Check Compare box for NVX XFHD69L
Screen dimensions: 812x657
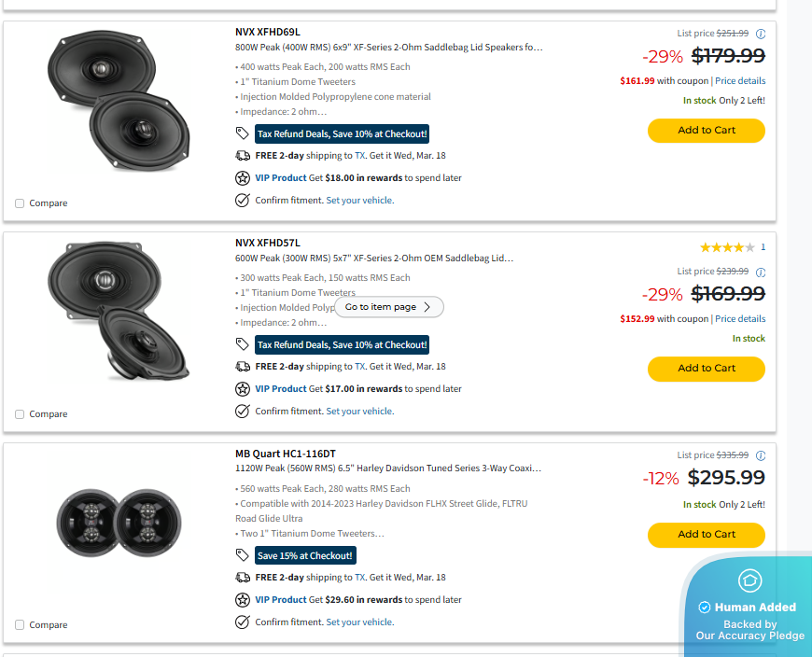pos(21,203)
